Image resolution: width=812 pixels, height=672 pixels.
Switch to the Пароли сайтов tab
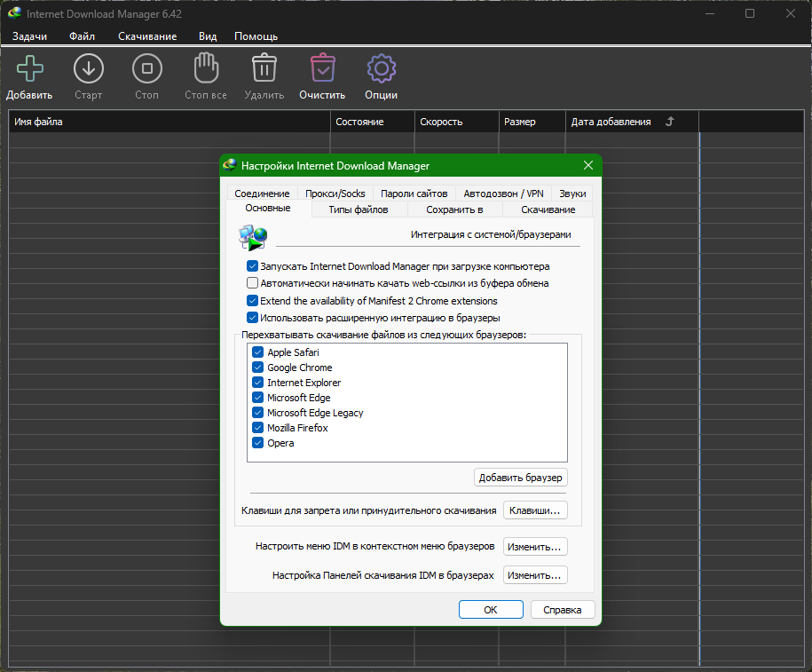414,194
